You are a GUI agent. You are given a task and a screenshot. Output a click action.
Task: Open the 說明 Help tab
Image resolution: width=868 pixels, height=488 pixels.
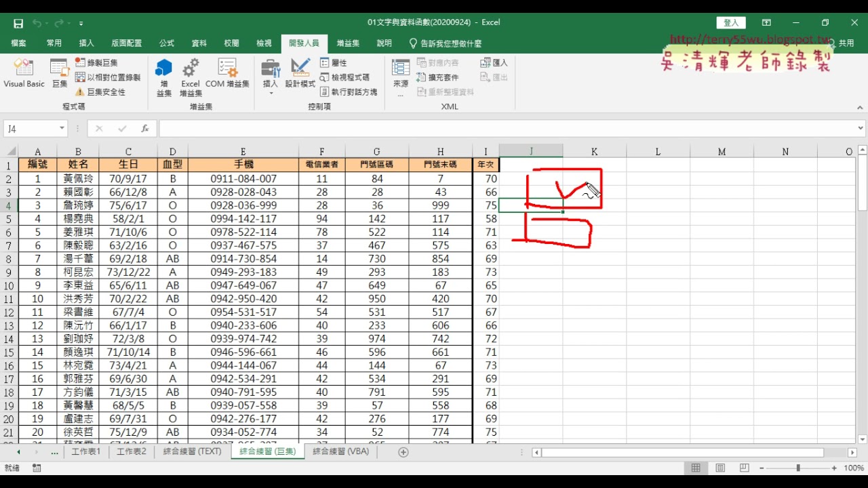[x=384, y=43]
